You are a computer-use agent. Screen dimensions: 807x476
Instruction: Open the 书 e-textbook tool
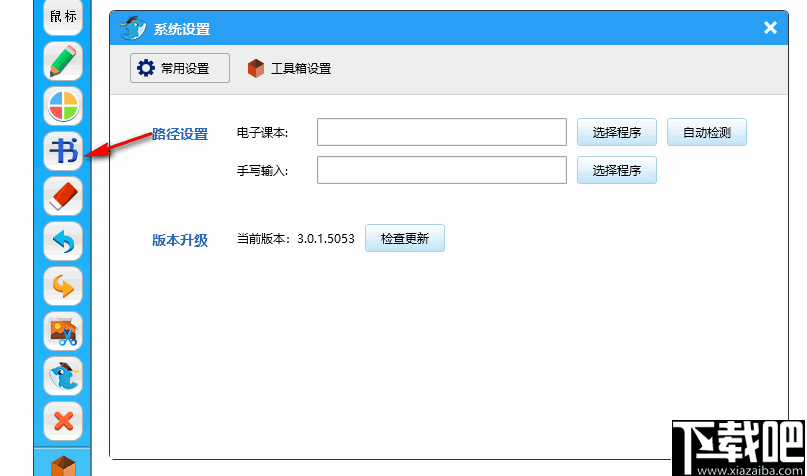pyautogui.click(x=63, y=151)
